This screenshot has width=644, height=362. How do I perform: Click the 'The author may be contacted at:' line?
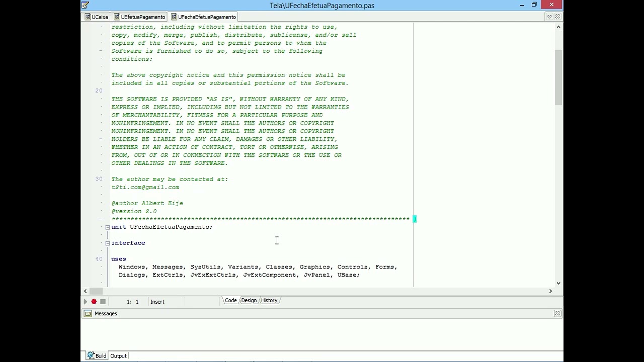[x=170, y=179]
